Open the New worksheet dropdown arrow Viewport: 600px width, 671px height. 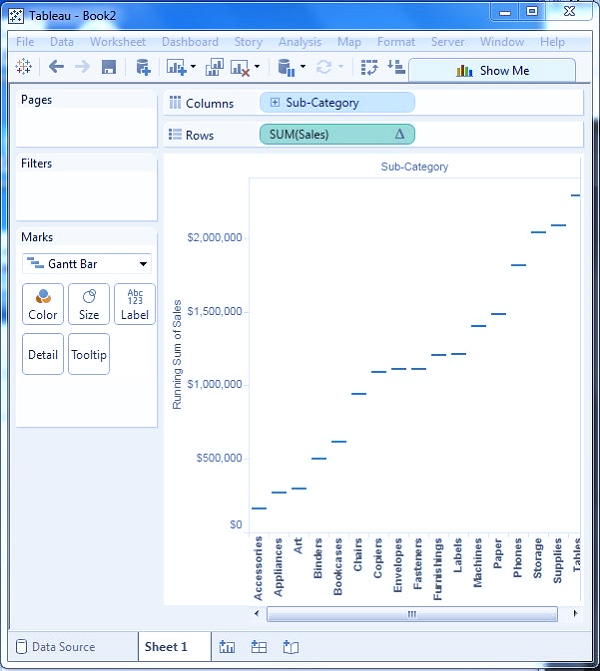193,66
